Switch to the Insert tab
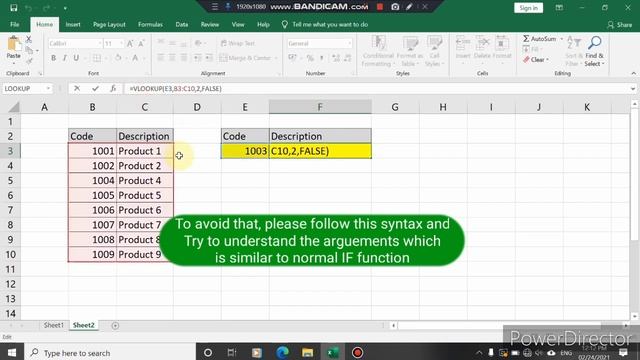Image resolution: width=640 pixels, height=360 pixels. click(73, 24)
